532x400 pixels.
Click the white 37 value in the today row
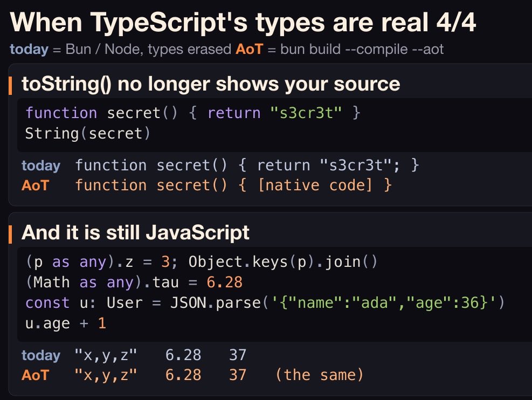(238, 355)
